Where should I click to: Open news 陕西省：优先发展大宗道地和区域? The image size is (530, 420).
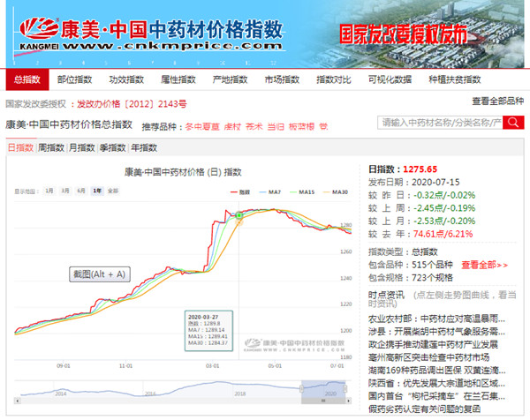[436, 383]
